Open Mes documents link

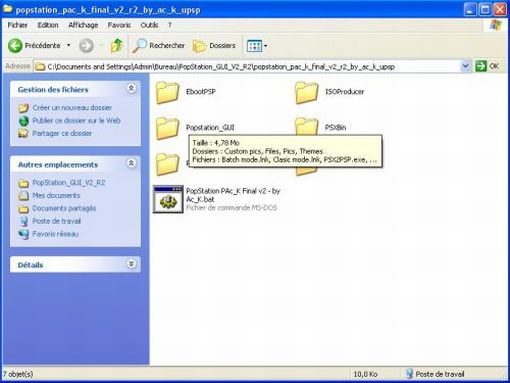point(56,195)
